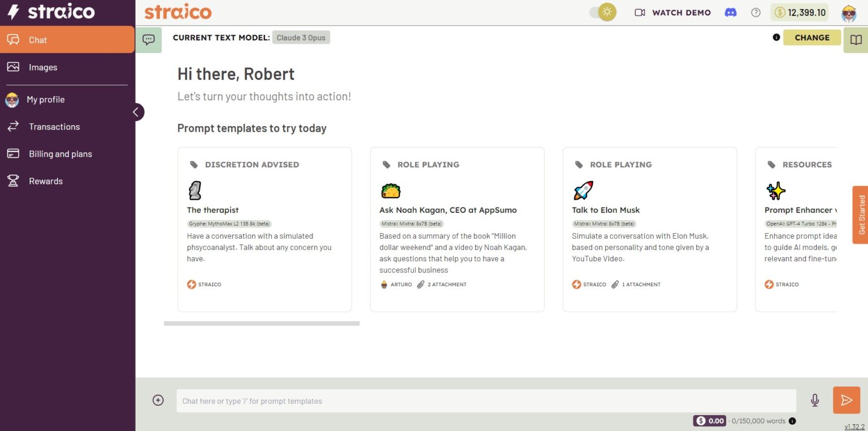The width and height of the screenshot is (868, 431).
Task: Click the Discord icon in header
Action: point(731,12)
